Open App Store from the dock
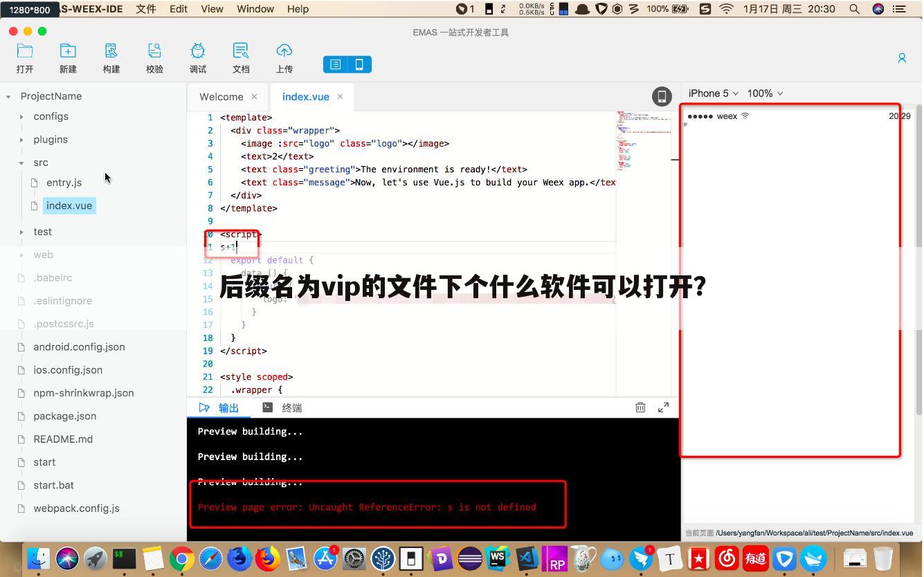Image resolution: width=924 pixels, height=577 pixels. (x=325, y=558)
